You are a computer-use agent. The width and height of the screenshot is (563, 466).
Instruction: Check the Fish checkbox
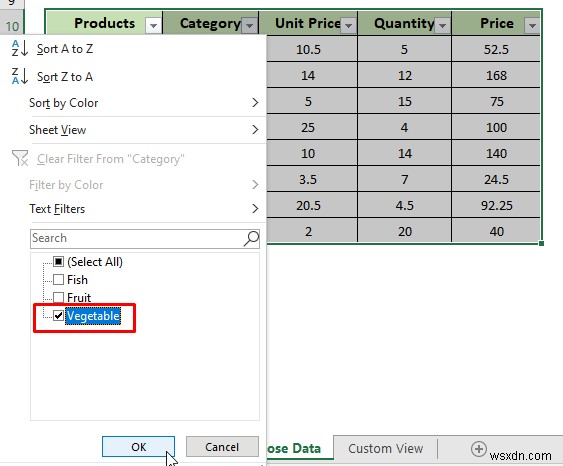[x=58, y=279]
